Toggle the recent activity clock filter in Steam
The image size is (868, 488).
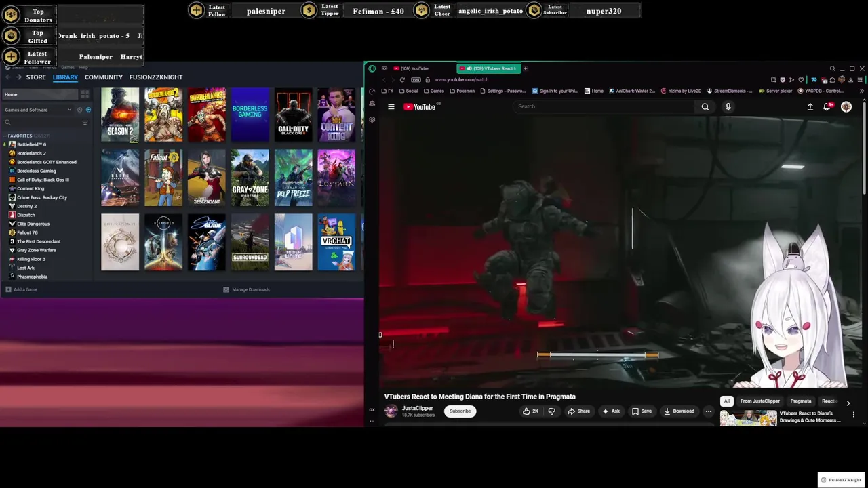point(79,110)
